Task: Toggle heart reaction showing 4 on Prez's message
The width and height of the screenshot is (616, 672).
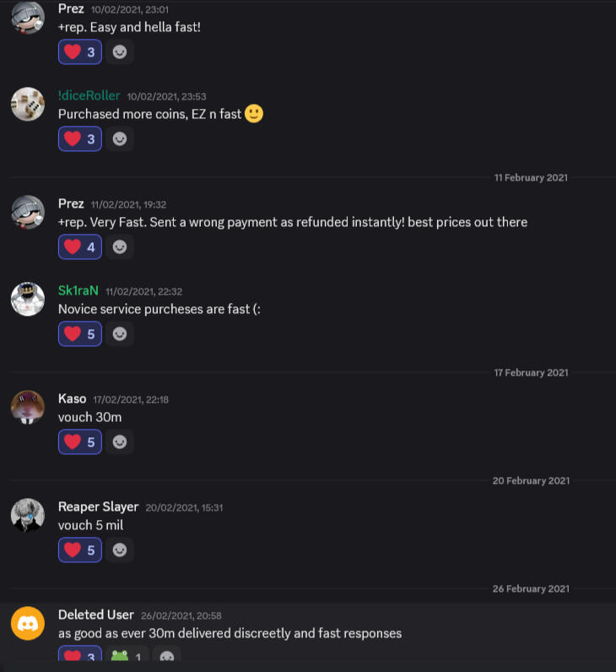Action: 80,247
